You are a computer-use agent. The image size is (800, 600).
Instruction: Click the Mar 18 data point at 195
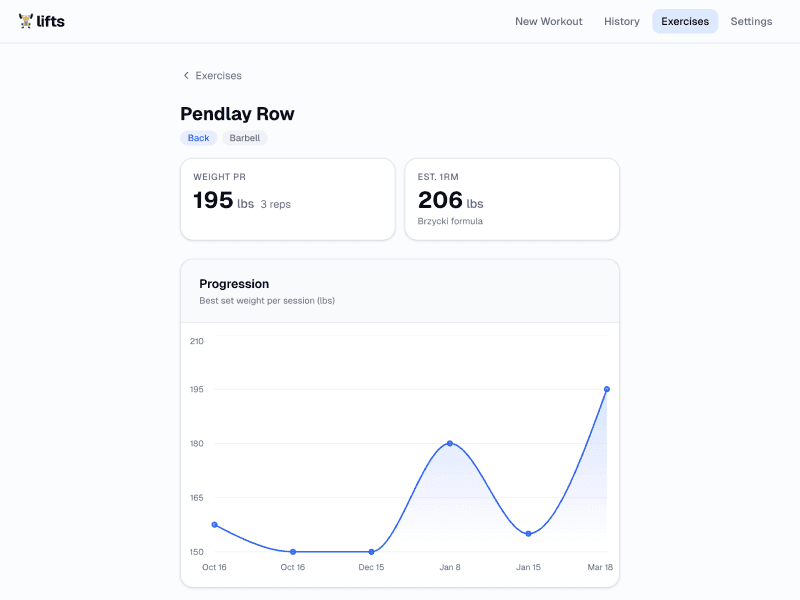pyautogui.click(x=607, y=389)
